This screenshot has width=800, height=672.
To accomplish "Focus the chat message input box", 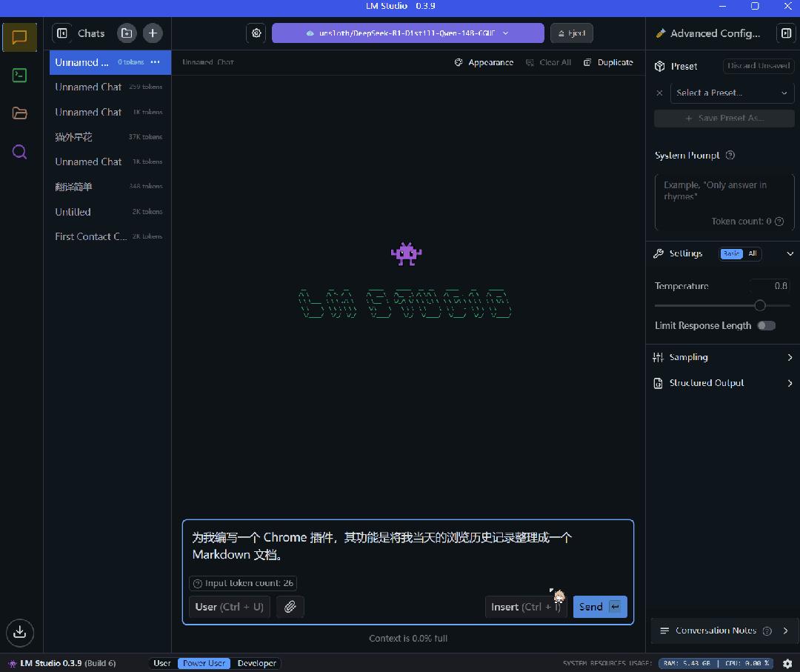I will tap(407, 546).
